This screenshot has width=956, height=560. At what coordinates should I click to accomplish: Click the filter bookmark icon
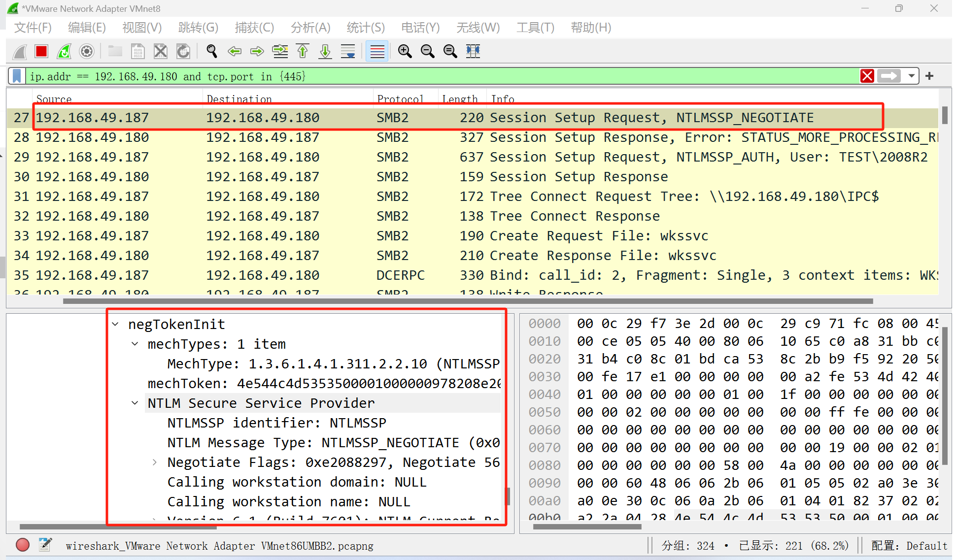pyautogui.click(x=17, y=76)
